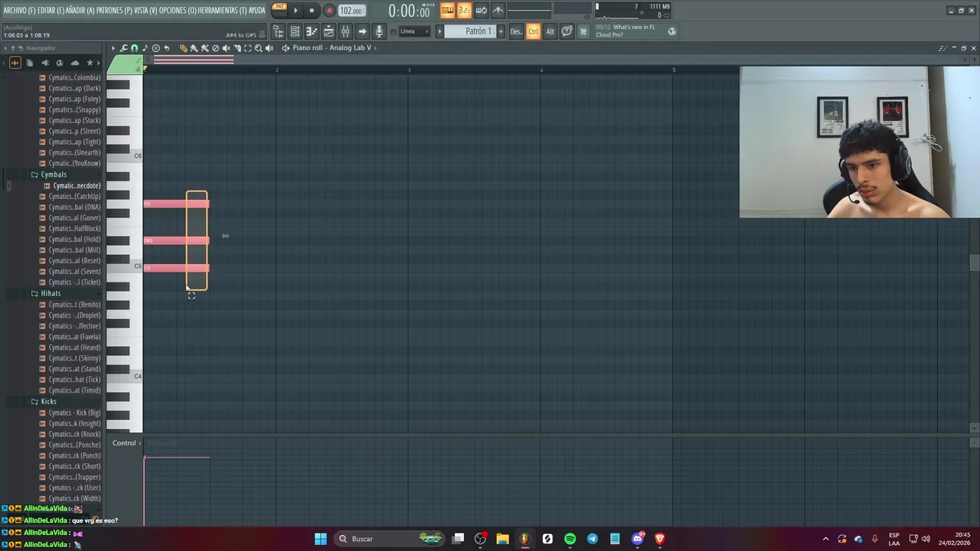This screenshot has width=980, height=551.
Task: Click the Alt button
Action: pyautogui.click(x=550, y=31)
